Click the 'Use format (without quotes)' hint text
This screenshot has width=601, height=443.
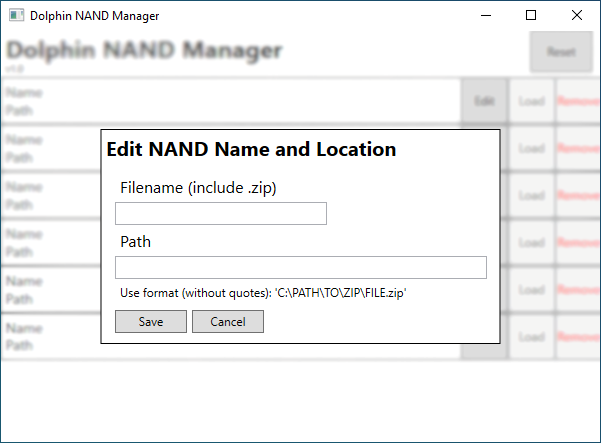click(x=263, y=293)
